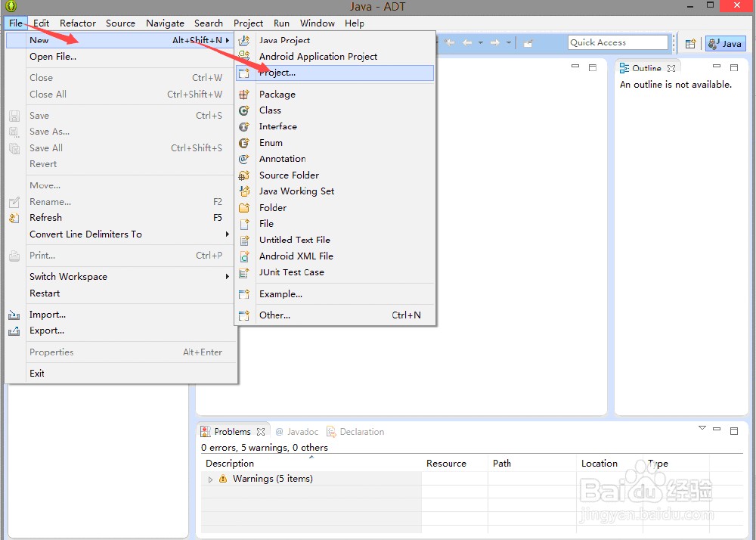Open the Problems view menu triangle
This screenshot has height=540, width=756.
point(702,428)
